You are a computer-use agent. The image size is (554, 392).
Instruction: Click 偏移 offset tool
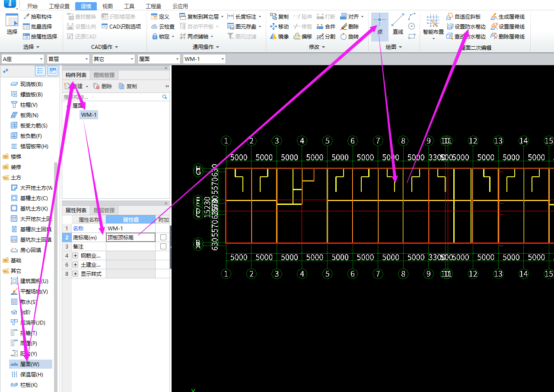pyautogui.click(x=302, y=36)
